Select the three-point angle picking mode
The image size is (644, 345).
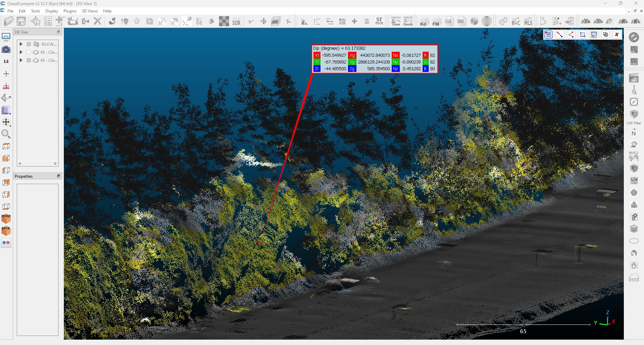tap(571, 35)
